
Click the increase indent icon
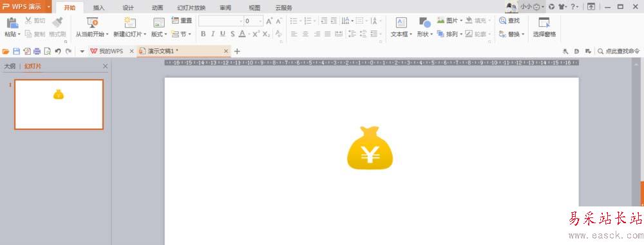(x=334, y=21)
